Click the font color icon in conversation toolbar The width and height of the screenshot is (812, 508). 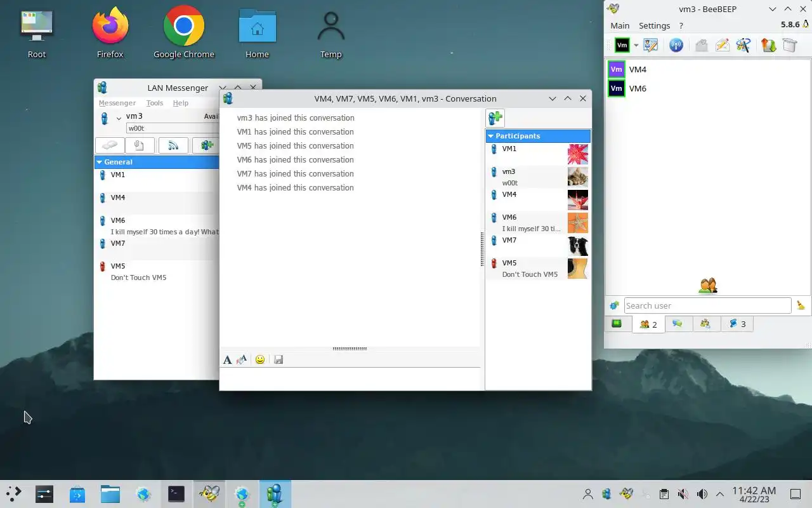click(x=242, y=360)
